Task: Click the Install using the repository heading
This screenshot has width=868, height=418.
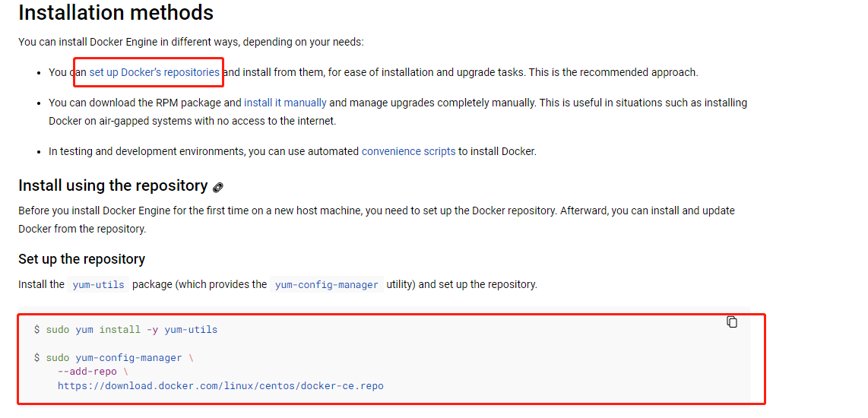Action: (x=113, y=185)
